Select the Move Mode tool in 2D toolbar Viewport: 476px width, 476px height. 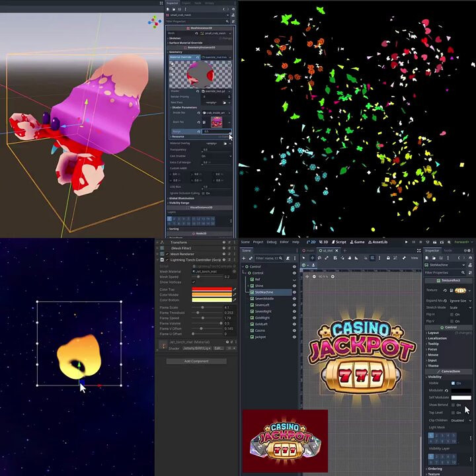312,258
